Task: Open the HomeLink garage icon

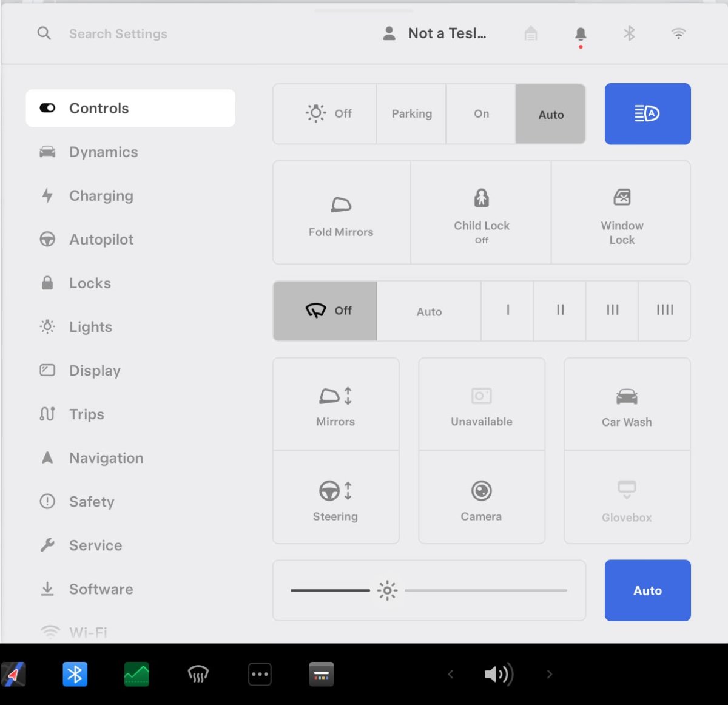Action: [x=531, y=33]
